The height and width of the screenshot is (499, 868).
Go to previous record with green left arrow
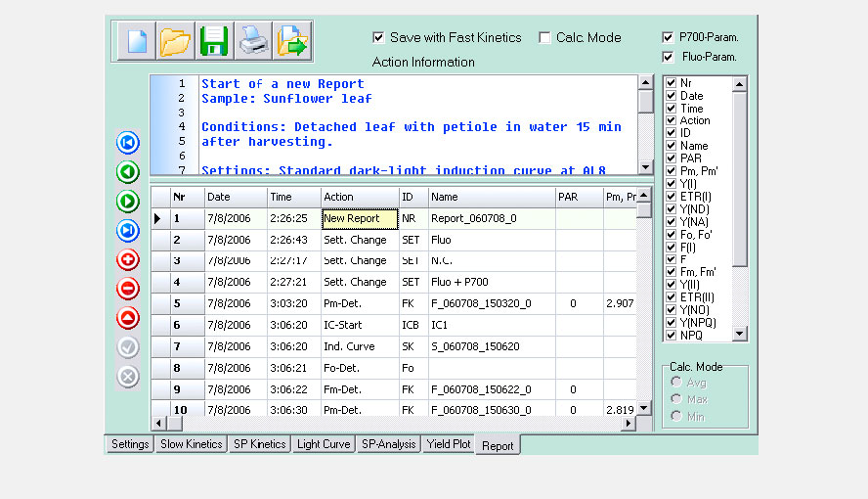coord(127,171)
